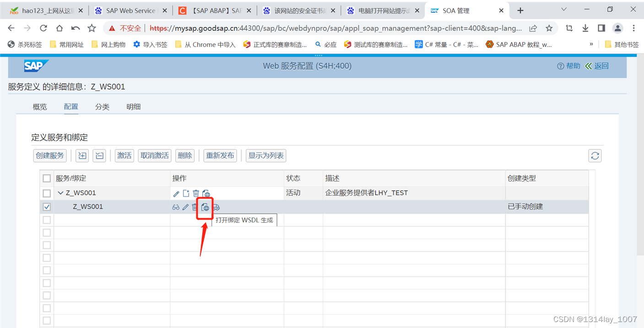Open the SAP ABAP 教程 bookmark
The image size is (644, 328).
tap(519, 44)
